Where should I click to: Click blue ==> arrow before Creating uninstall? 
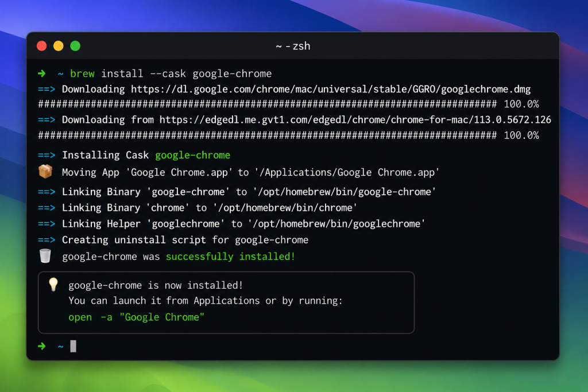point(47,240)
